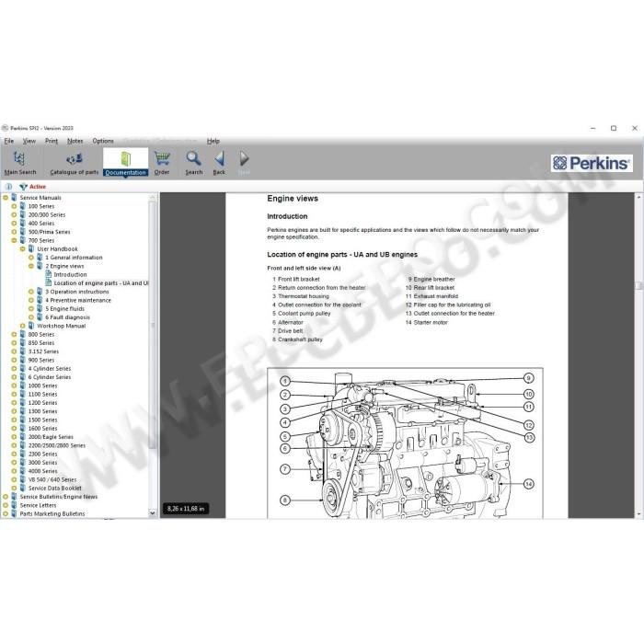Open the Catalogue of parts

[x=75, y=163]
